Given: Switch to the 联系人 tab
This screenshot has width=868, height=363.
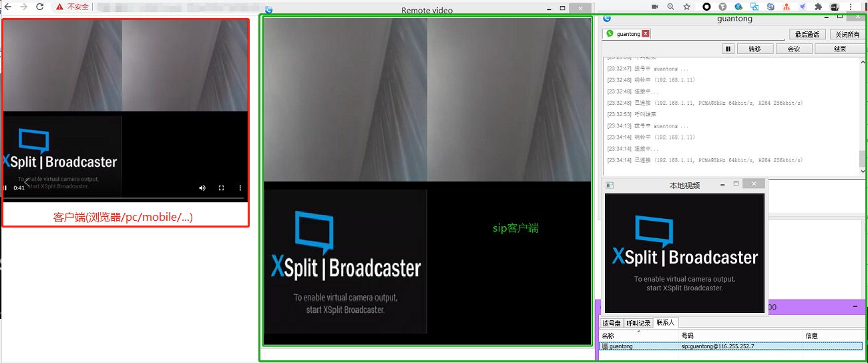Looking at the screenshot, I should 666,323.
